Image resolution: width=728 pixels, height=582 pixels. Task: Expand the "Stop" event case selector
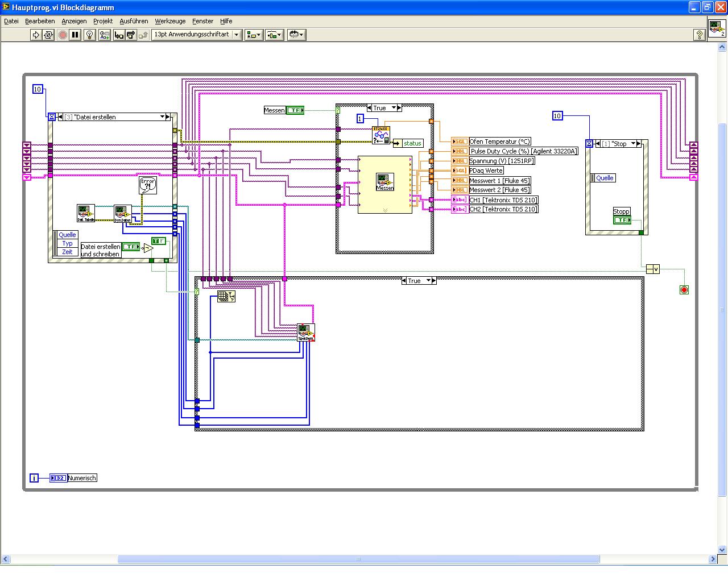pyautogui.click(x=633, y=144)
